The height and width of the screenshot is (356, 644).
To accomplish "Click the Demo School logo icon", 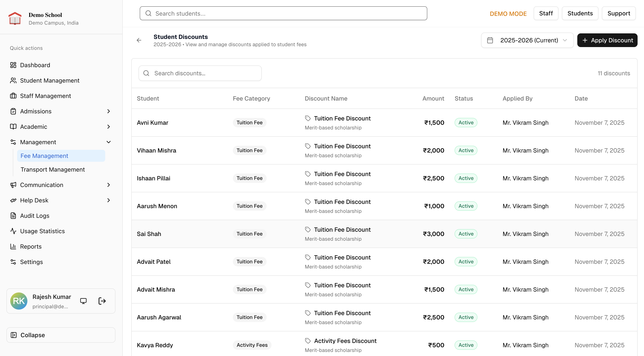I will pos(15,19).
